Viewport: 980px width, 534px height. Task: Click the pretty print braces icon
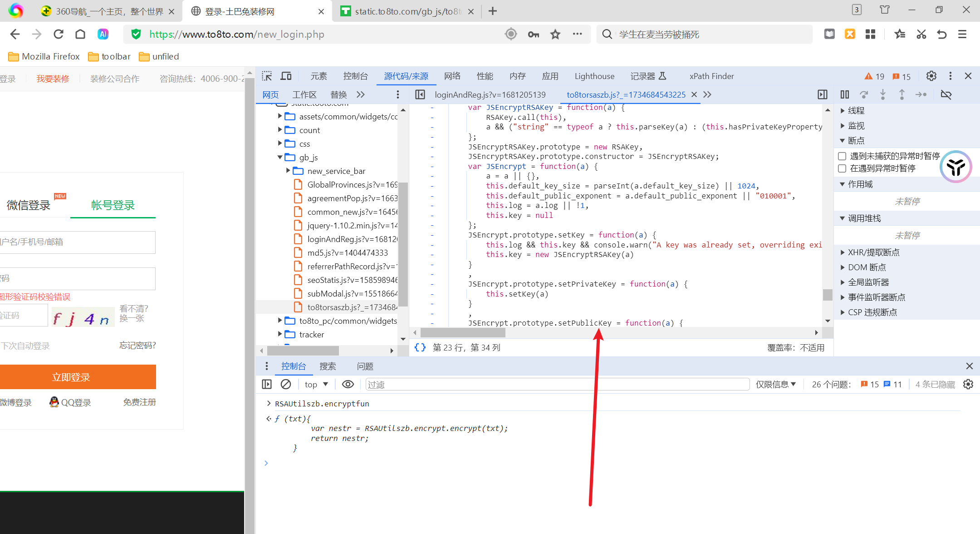tap(420, 347)
